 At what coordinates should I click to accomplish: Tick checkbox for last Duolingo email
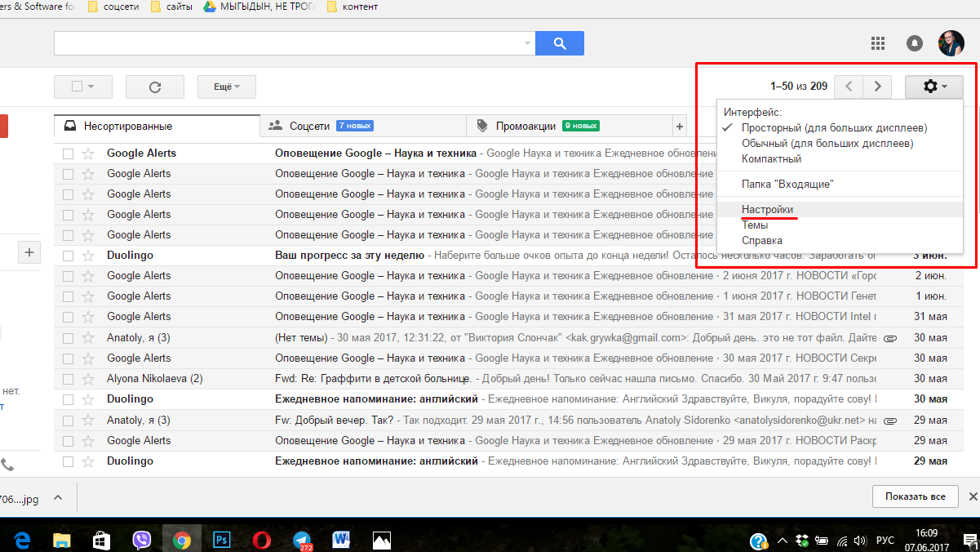point(68,461)
